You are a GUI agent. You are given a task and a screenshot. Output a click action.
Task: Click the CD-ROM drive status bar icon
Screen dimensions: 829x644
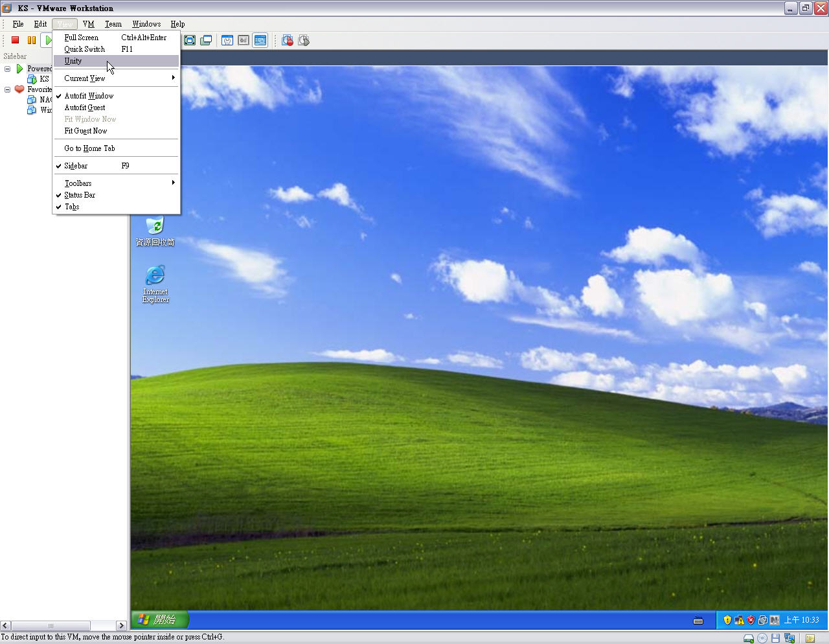tap(762, 638)
